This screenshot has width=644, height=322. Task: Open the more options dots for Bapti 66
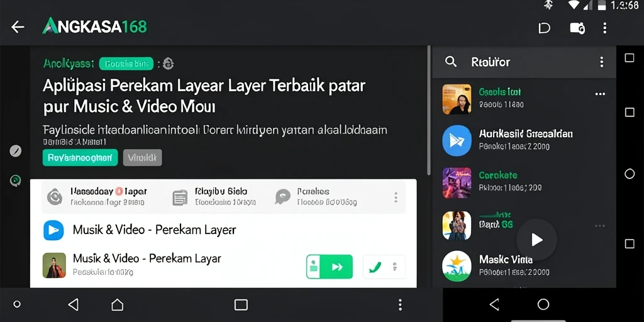(600, 226)
